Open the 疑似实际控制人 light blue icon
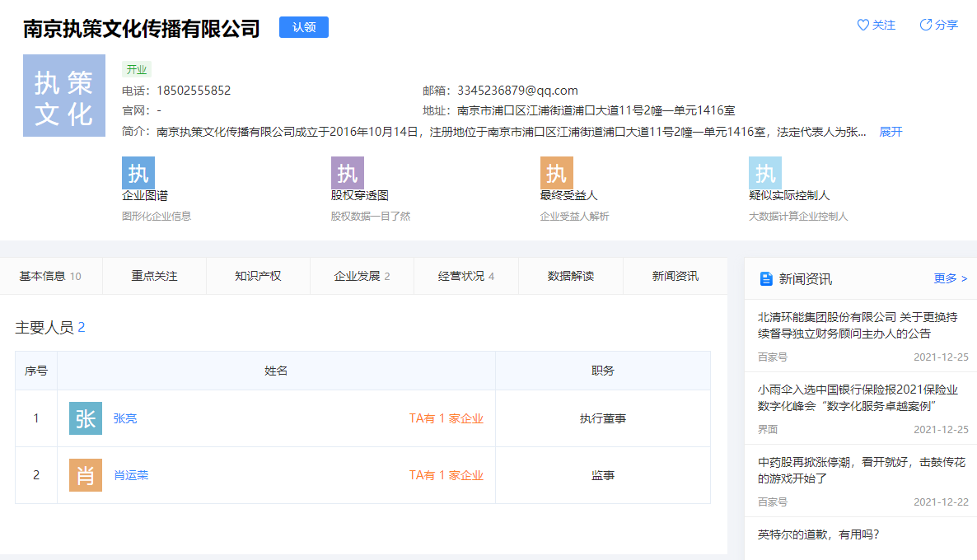977x560 pixels. (765, 173)
